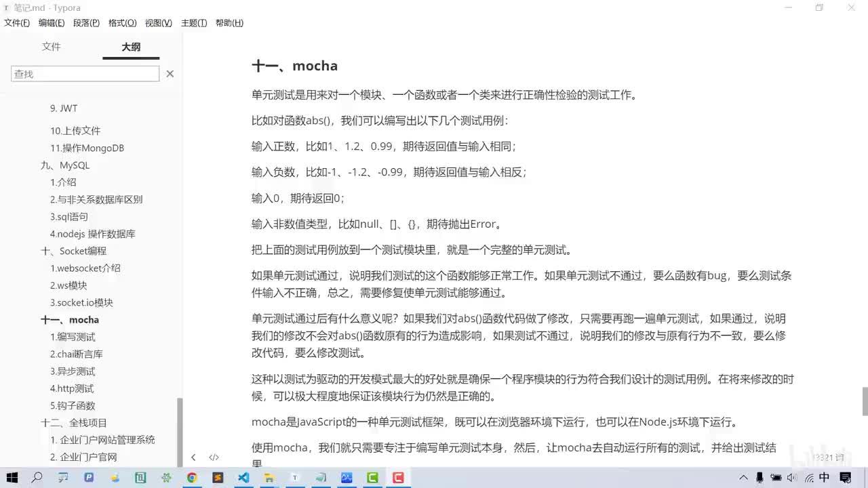Click the paragraph starting 比如对函数abs()
868x488 pixels.
pyautogui.click(x=380, y=121)
